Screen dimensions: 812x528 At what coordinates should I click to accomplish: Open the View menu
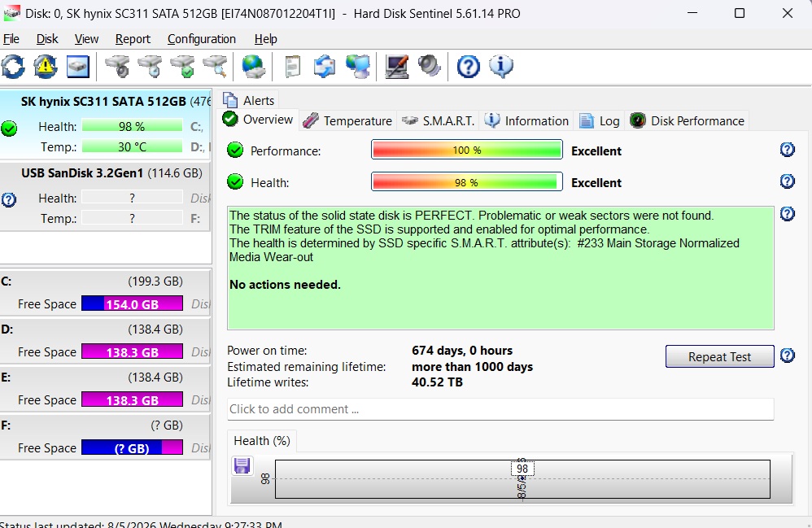click(86, 39)
